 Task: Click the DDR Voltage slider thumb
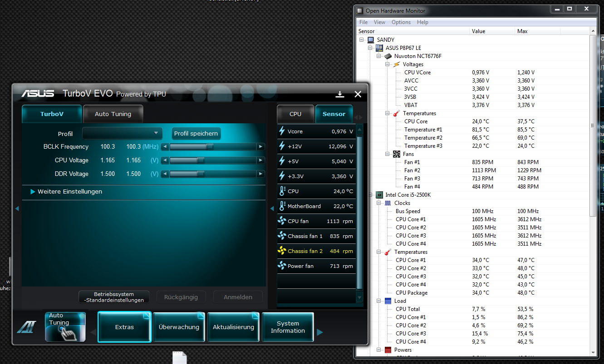point(201,174)
